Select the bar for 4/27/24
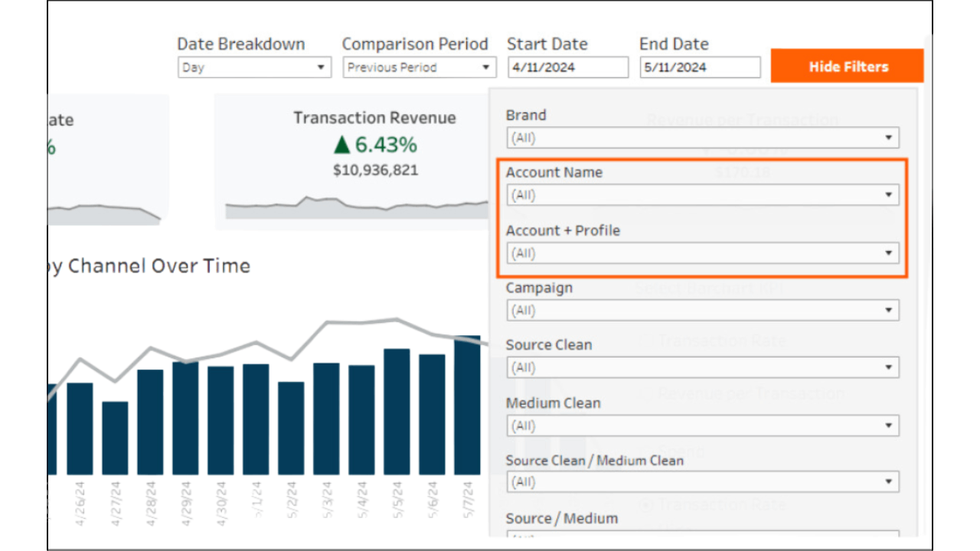The image size is (980, 551). pyautogui.click(x=115, y=438)
